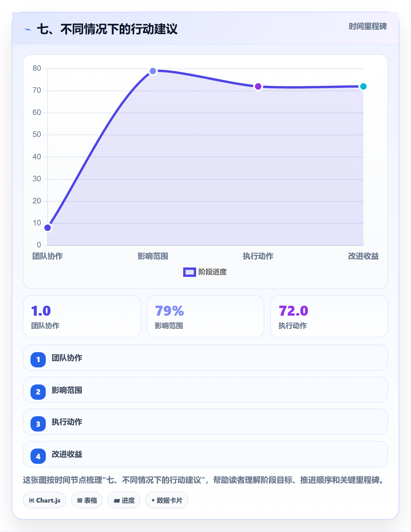This screenshot has width=411, height=532.
Task: Click step number 2 badge
Action: coord(38,392)
